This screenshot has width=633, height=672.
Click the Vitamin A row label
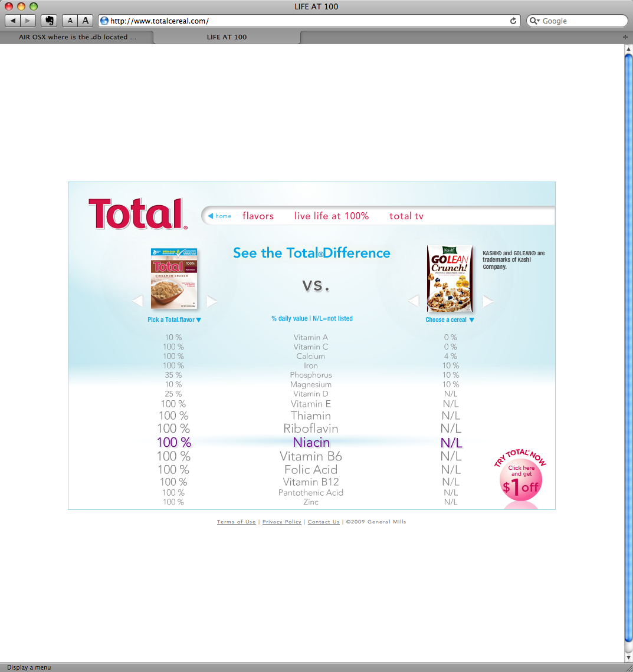click(311, 337)
